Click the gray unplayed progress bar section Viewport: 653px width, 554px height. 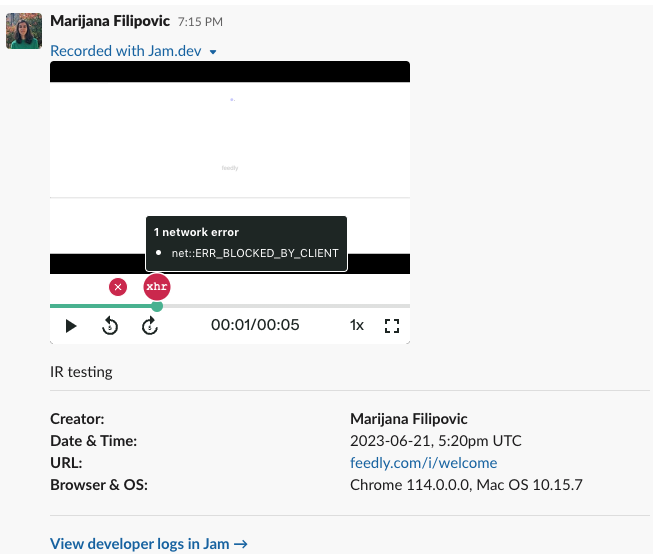(290, 306)
